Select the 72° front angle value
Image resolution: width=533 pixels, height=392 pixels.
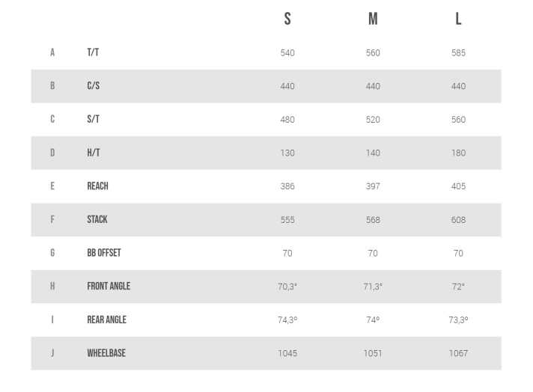tap(458, 287)
